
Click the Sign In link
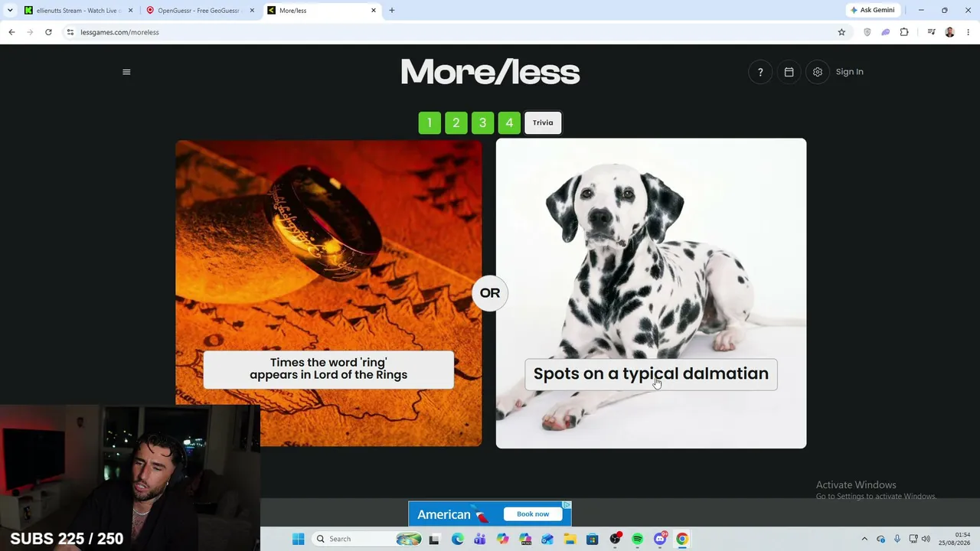pyautogui.click(x=850, y=72)
